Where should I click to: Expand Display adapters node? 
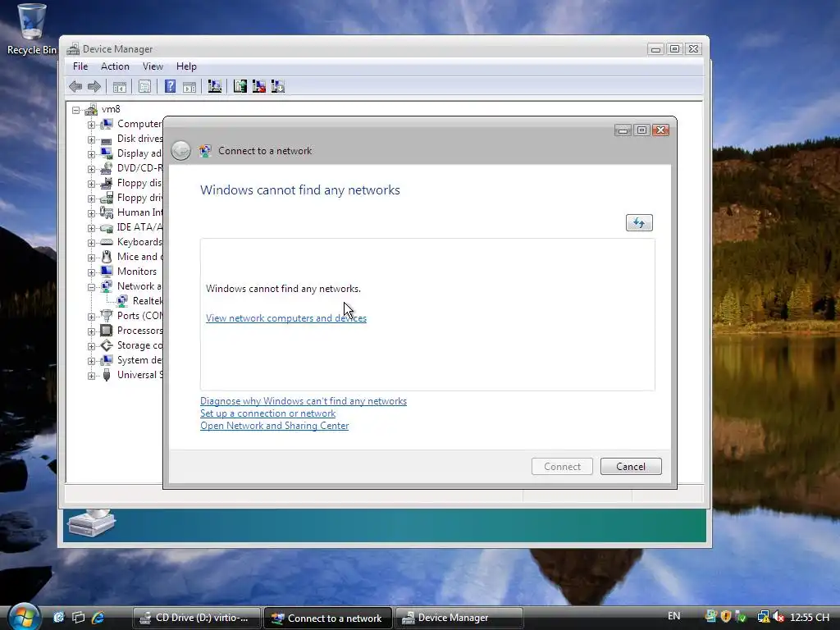pyautogui.click(x=91, y=154)
